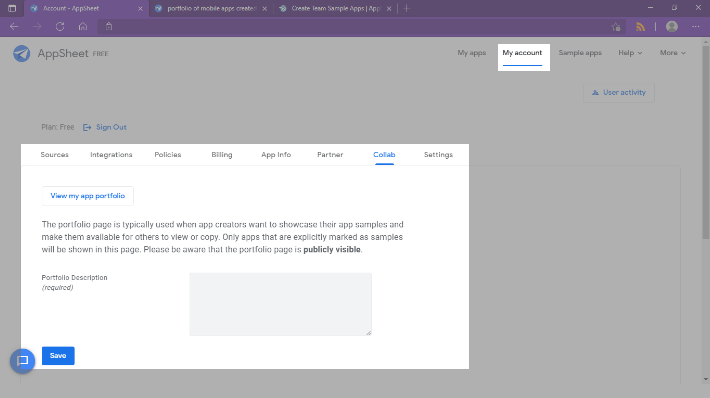Screen dimensions: 710x398
Task: Click the User activity button
Action: click(619, 92)
